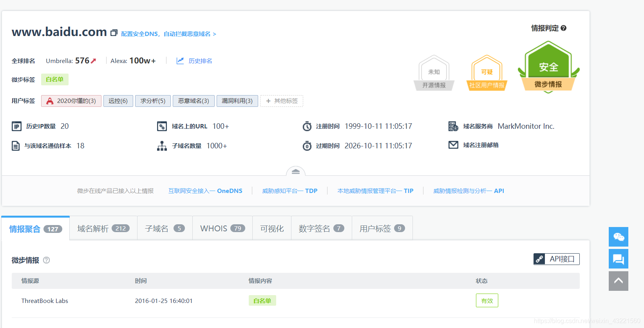Open the WeChat contact floating icon
644x328 pixels.
pos(619,237)
